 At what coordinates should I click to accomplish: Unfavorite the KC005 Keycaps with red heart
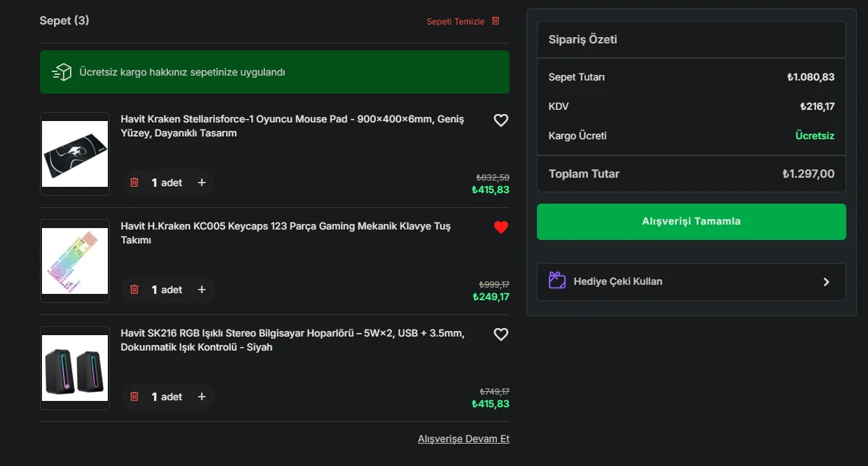(500, 227)
